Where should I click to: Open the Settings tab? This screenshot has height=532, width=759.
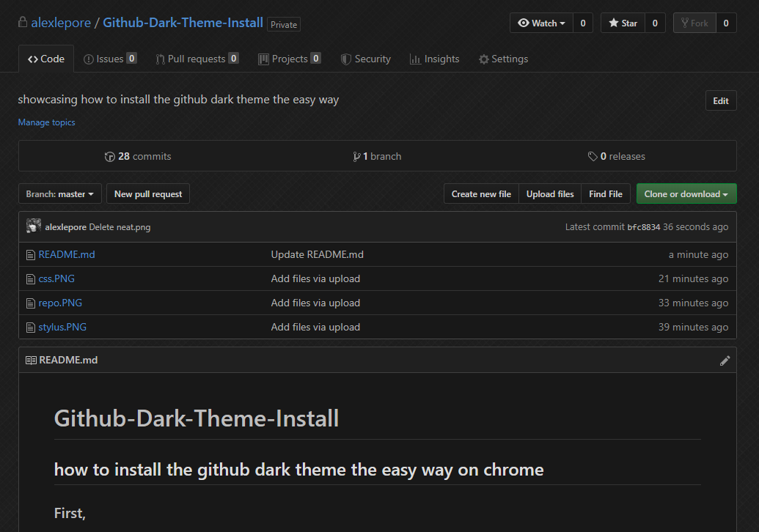(x=503, y=59)
